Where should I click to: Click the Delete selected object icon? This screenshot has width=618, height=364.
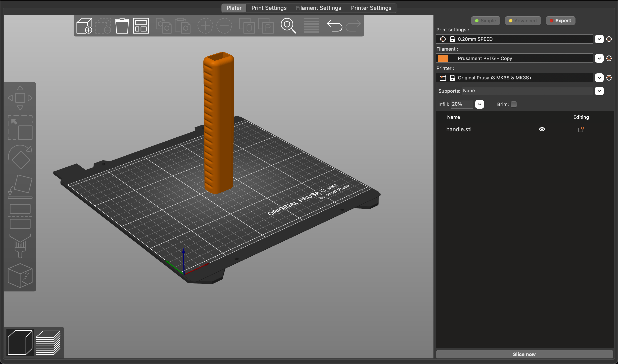[x=103, y=26]
